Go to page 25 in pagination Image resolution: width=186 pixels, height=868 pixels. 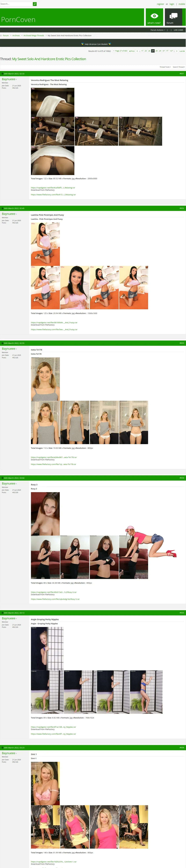click(146, 51)
